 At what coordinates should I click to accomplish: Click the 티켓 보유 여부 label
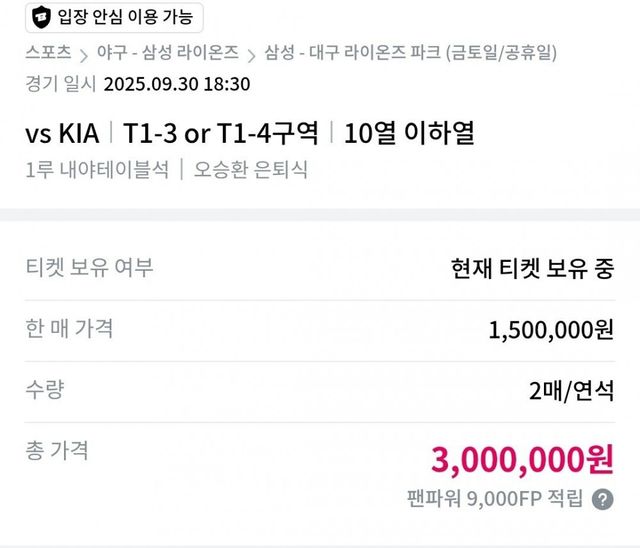point(89,267)
